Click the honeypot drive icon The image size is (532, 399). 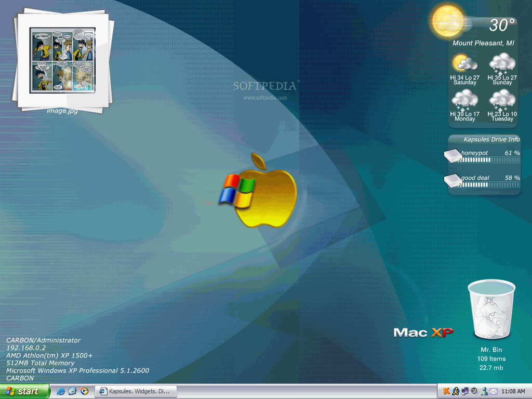coord(453,156)
